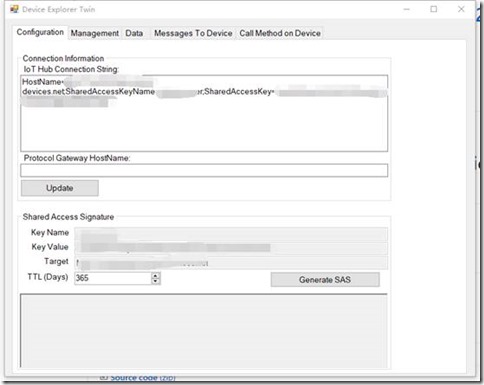This screenshot has width=484, height=385.
Task: Switch to the Configuration tab
Action: tap(40, 32)
